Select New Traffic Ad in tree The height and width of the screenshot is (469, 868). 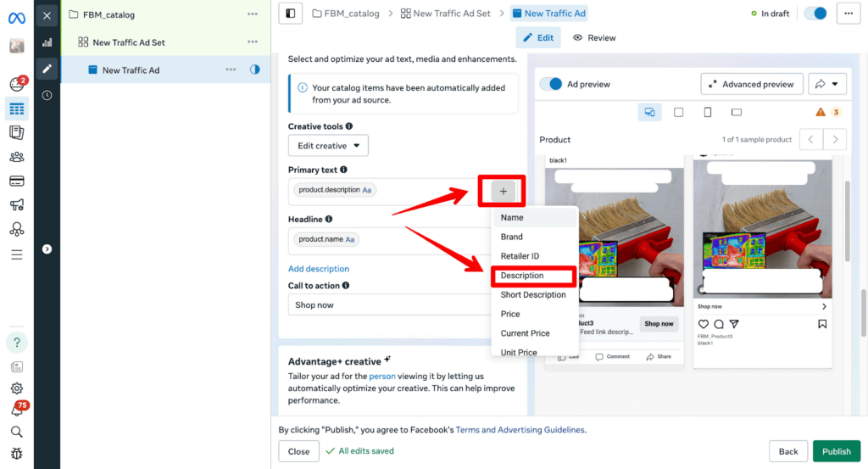coord(131,70)
